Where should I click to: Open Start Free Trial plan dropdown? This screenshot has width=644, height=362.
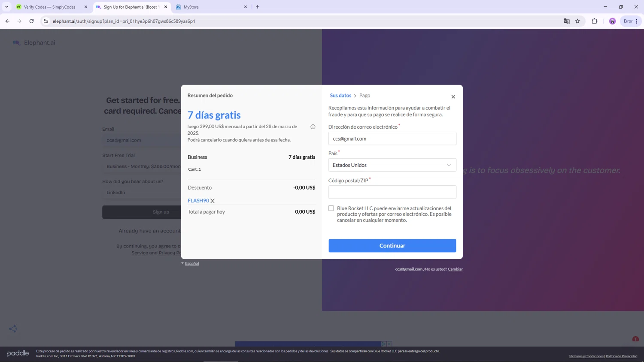point(142,166)
